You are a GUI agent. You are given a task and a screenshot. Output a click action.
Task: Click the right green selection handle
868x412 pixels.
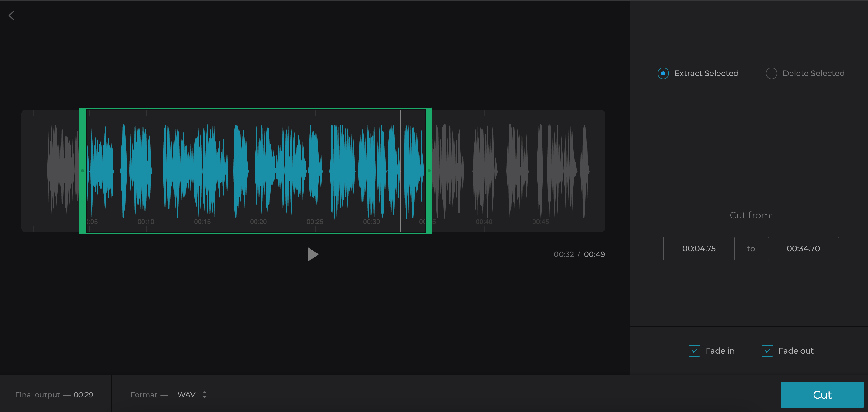pos(429,171)
